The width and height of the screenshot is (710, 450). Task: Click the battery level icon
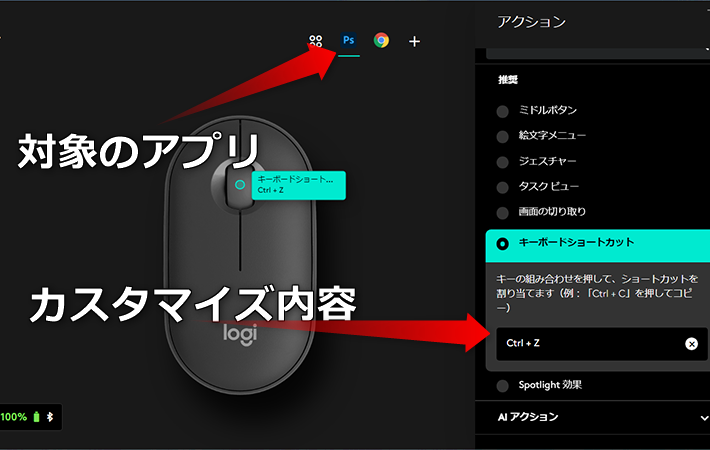point(37,417)
